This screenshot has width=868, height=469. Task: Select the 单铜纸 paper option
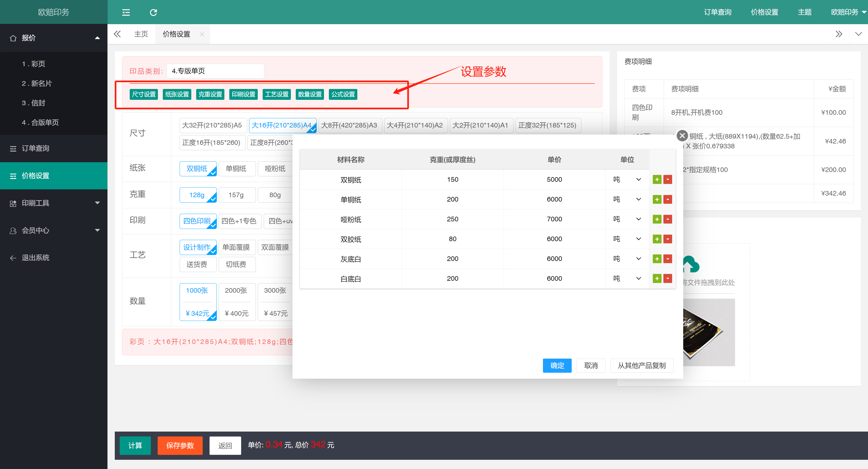pyautogui.click(x=236, y=168)
